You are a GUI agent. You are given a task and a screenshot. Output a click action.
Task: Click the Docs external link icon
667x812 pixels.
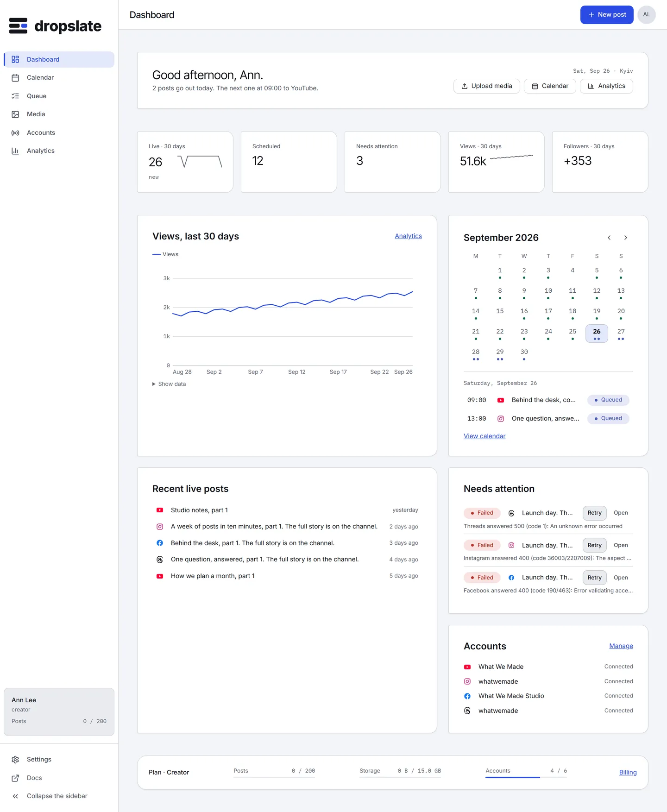point(15,778)
